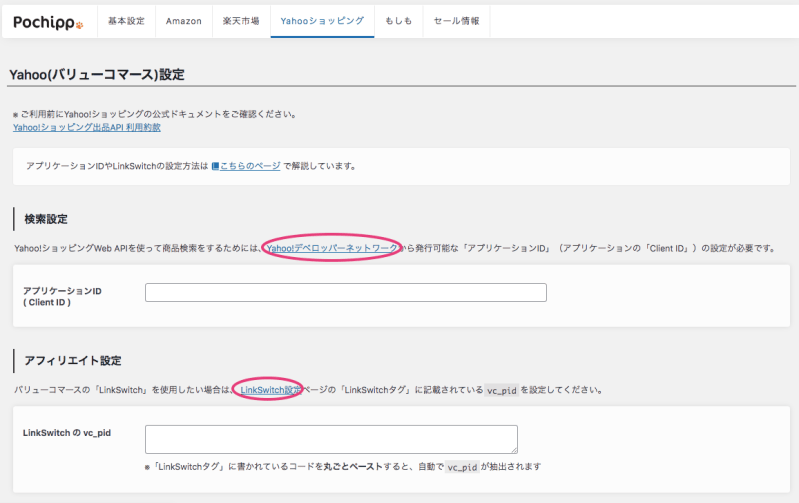Open the 楽天市場 tab
Screen dimensions: 799x503
tap(241, 21)
